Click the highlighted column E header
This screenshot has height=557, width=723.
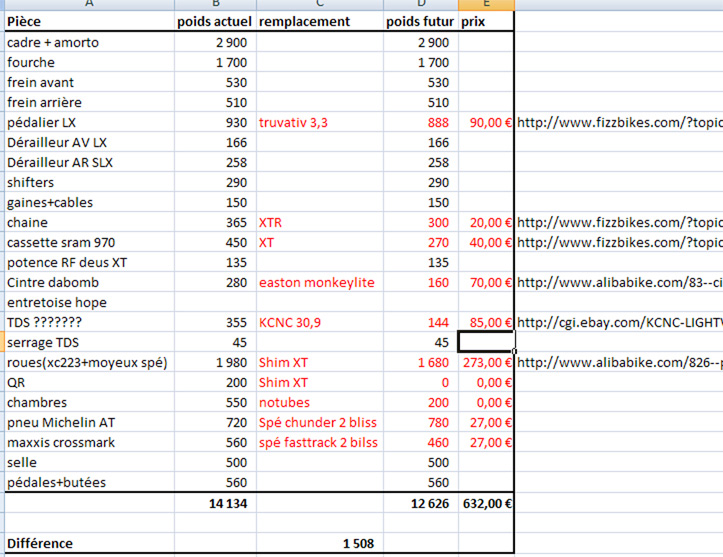486,5
